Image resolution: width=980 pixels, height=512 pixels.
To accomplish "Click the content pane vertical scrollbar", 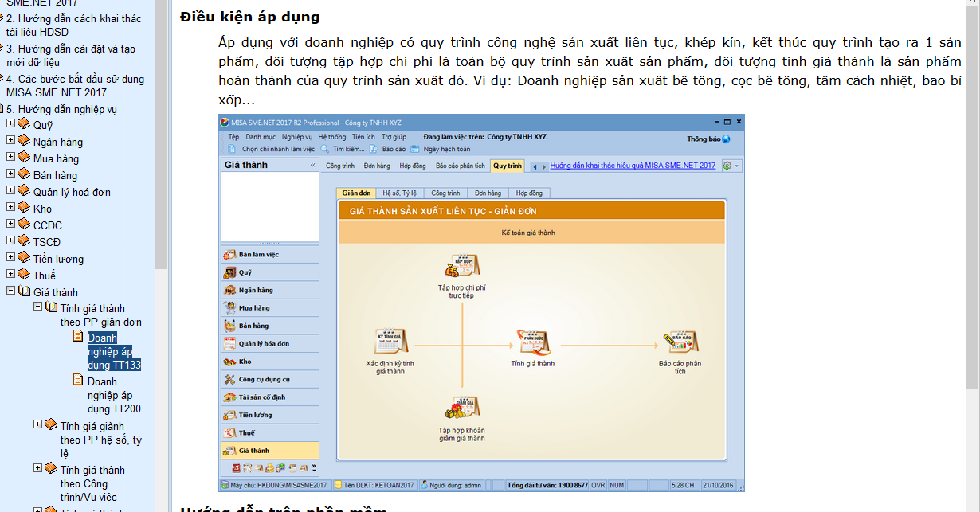I will 974,255.
